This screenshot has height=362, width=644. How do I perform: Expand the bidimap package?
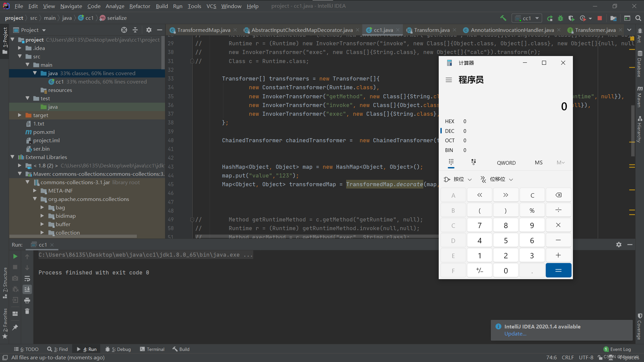pos(42,216)
